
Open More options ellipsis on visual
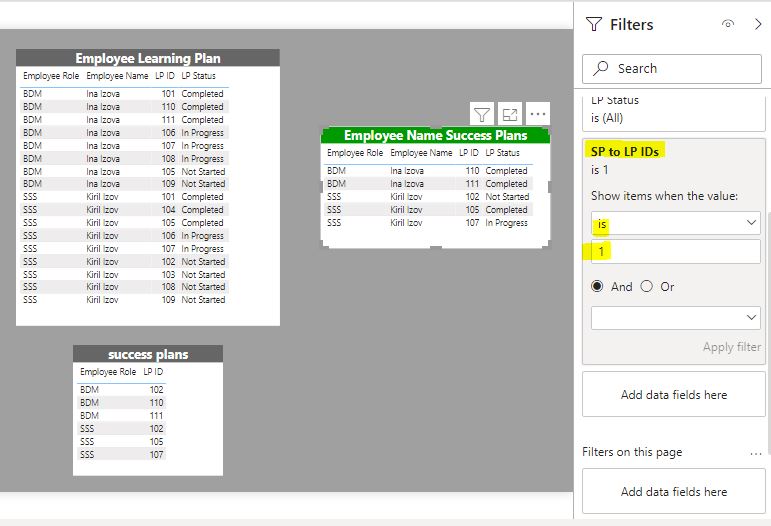538,114
